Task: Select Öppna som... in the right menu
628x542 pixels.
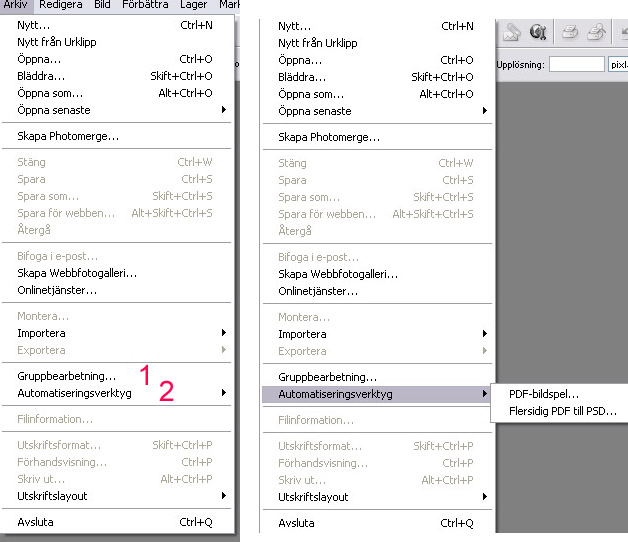Action: click(x=377, y=94)
